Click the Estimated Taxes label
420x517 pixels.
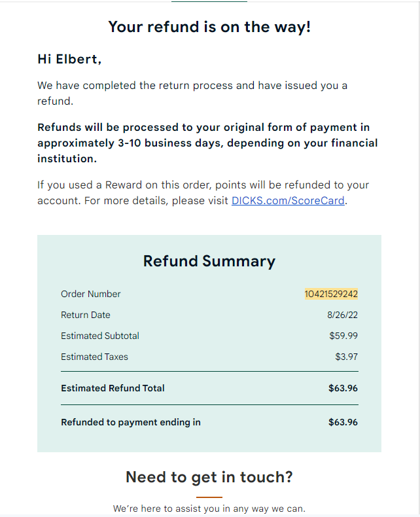point(94,357)
